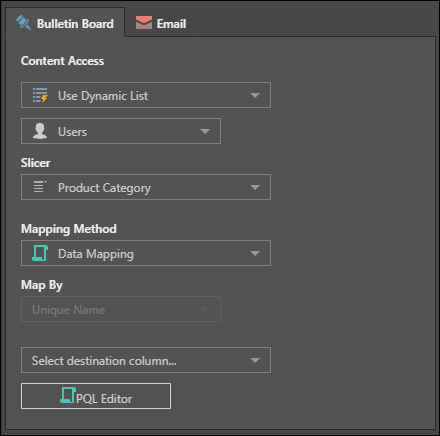Expand the Product Category slicer arrow
The image size is (440, 436).
pos(255,187)
